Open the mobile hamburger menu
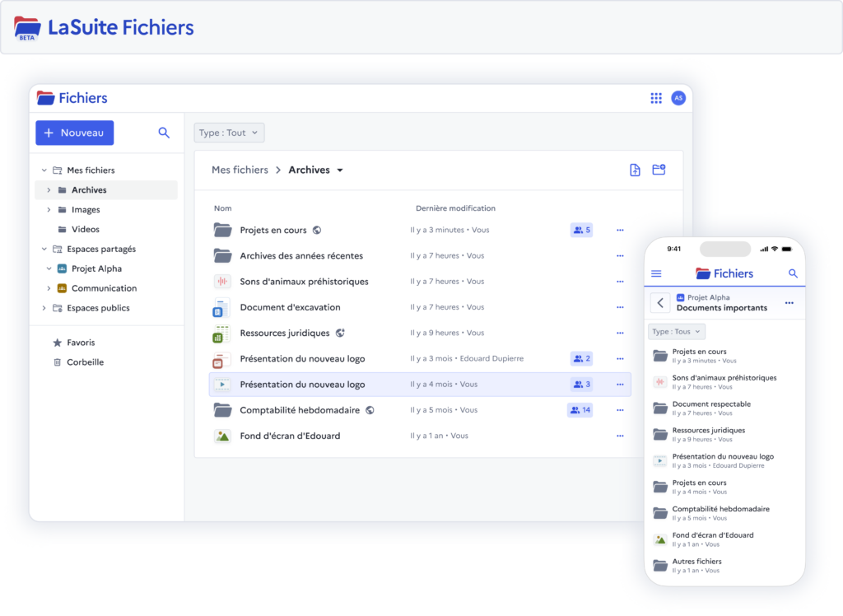This screenshot has height=616, width=843. click(x=656, y=273)
